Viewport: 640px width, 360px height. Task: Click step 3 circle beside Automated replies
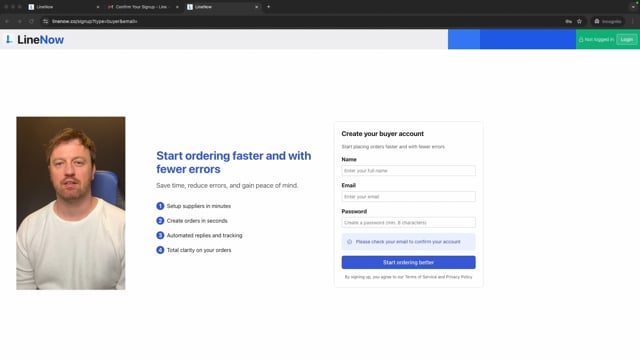(x=160, y=236)
